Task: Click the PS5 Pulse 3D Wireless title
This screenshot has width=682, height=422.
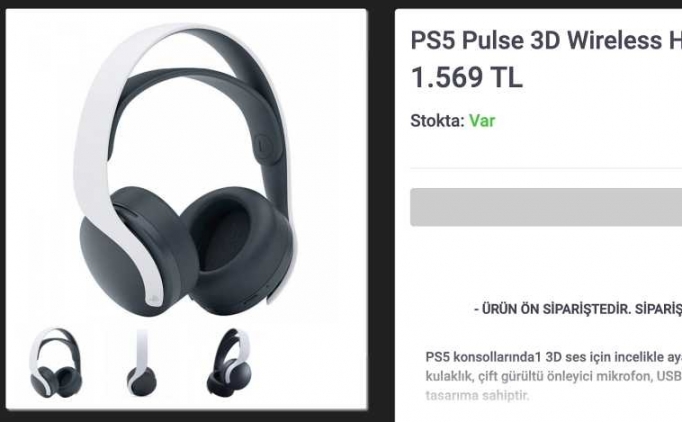Action: (546, 40)
